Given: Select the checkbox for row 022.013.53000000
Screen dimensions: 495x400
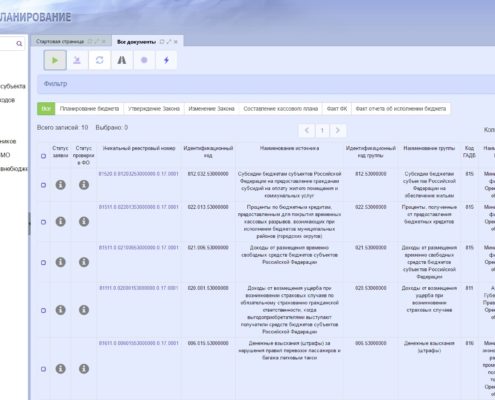Looking at the screenshot, I should [43, 222].
